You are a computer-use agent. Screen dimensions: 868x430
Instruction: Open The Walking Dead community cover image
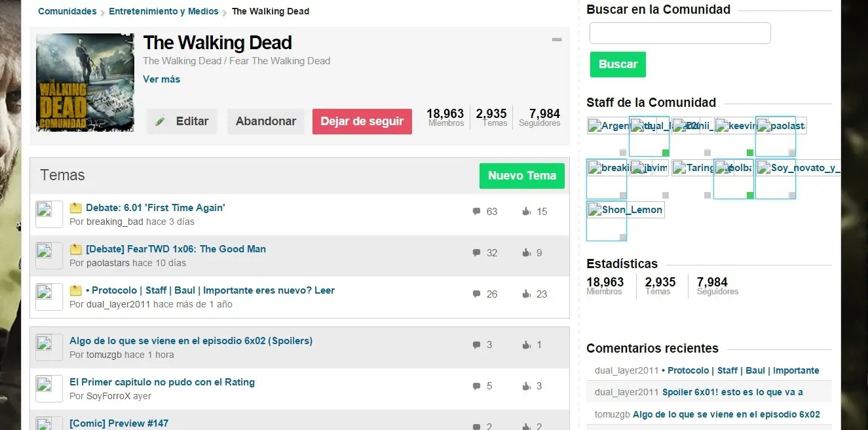coord(85,83)
